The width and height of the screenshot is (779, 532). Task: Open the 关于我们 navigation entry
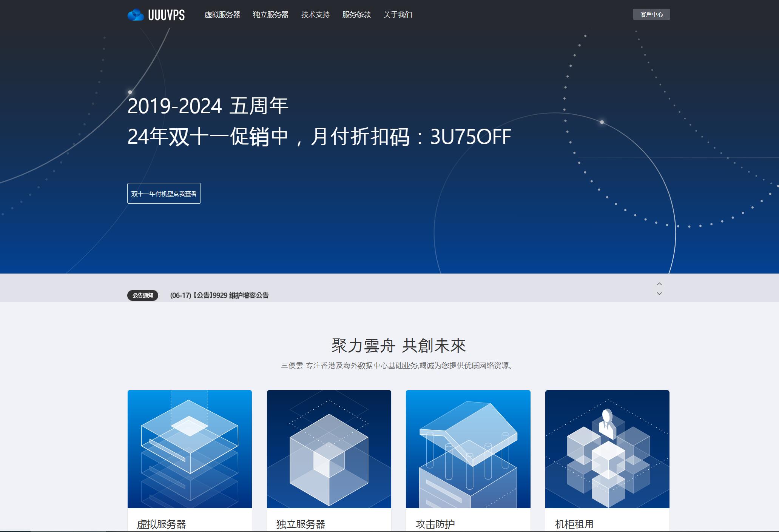click(397, 15)
